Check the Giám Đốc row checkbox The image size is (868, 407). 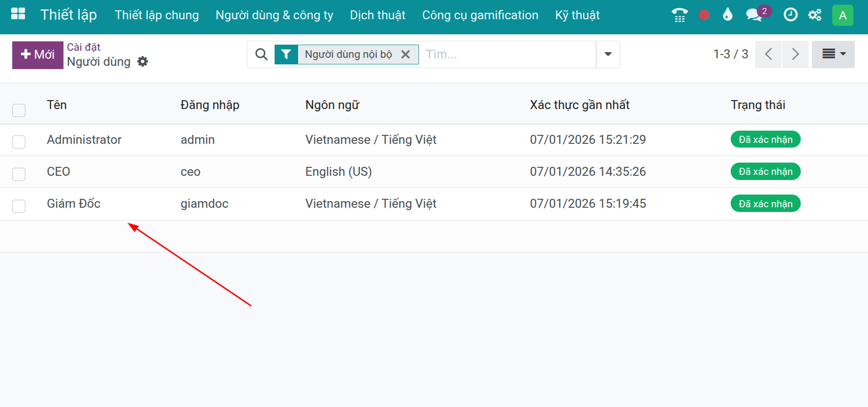tap(19, 206)
